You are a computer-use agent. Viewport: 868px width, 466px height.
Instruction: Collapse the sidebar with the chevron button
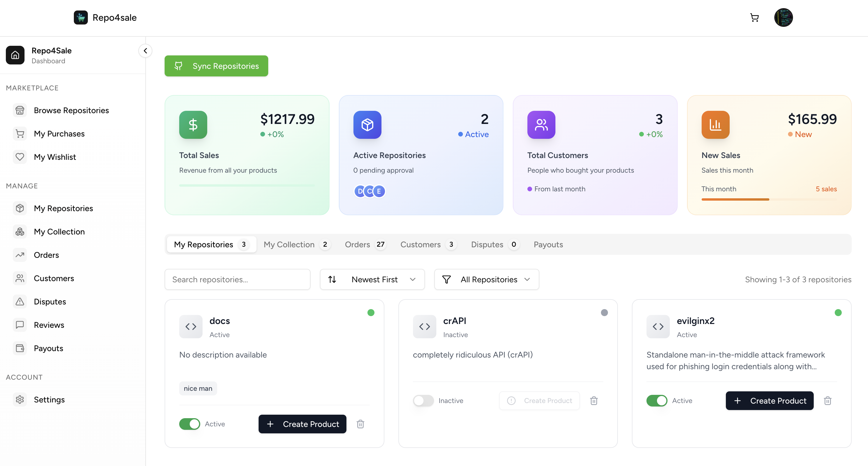tap(145, 50)
